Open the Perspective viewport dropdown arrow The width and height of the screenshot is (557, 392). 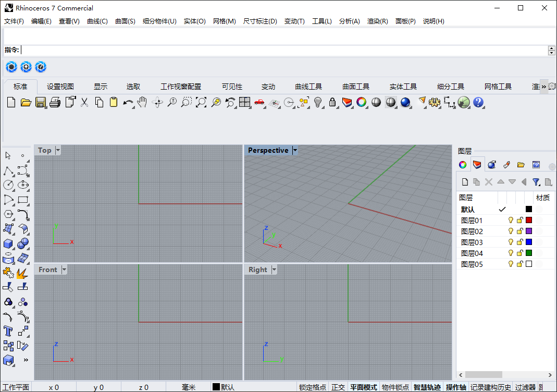[295, 150]
